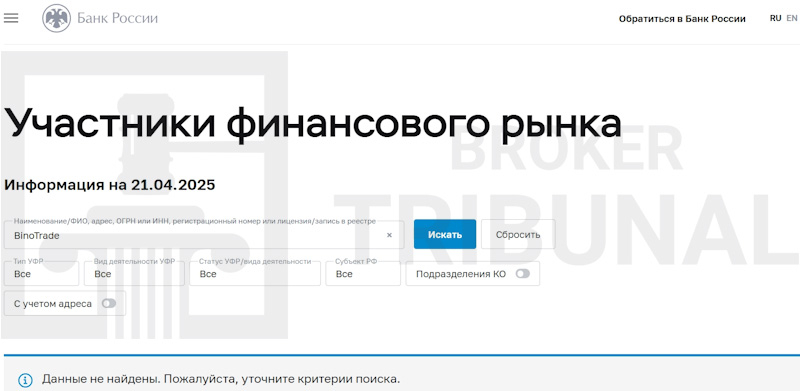Click the Банк России site title

(x=117, y=18)
